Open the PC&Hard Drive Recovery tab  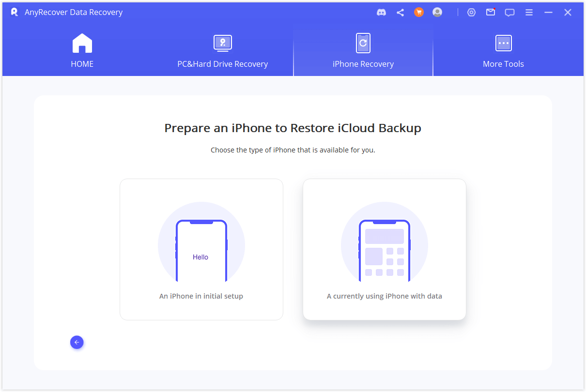click(222, 51)
